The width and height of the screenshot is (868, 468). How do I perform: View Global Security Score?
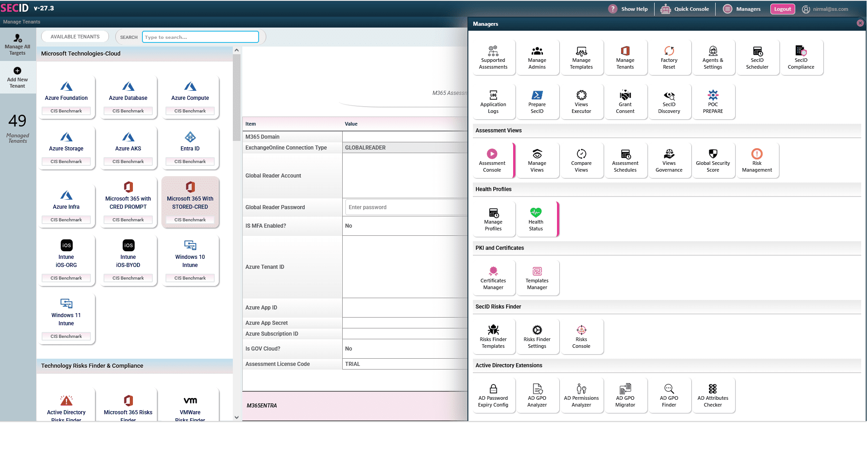[x=713, y=160]
